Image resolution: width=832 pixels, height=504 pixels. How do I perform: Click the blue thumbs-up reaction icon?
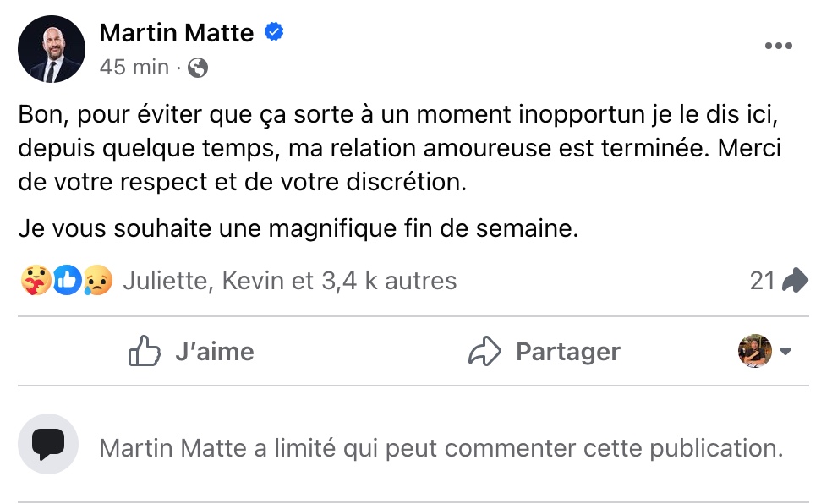[x=67, y=280]
